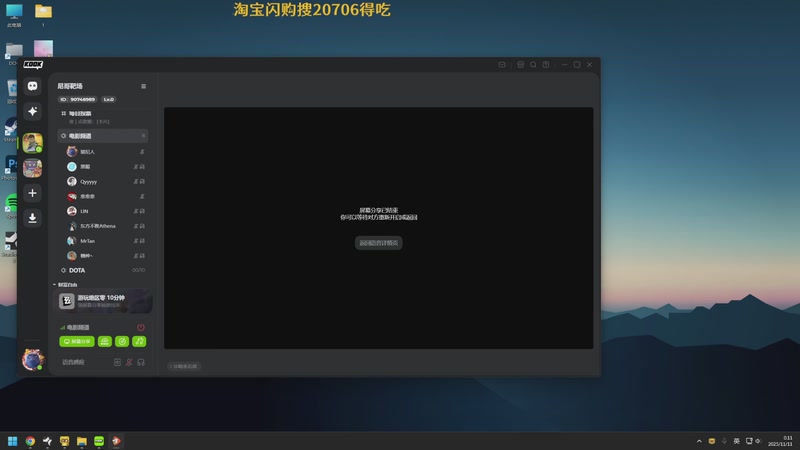Start screen share with green 屏幕分享 button
Viewport: 800px width, 450px height.
[77, 341]
